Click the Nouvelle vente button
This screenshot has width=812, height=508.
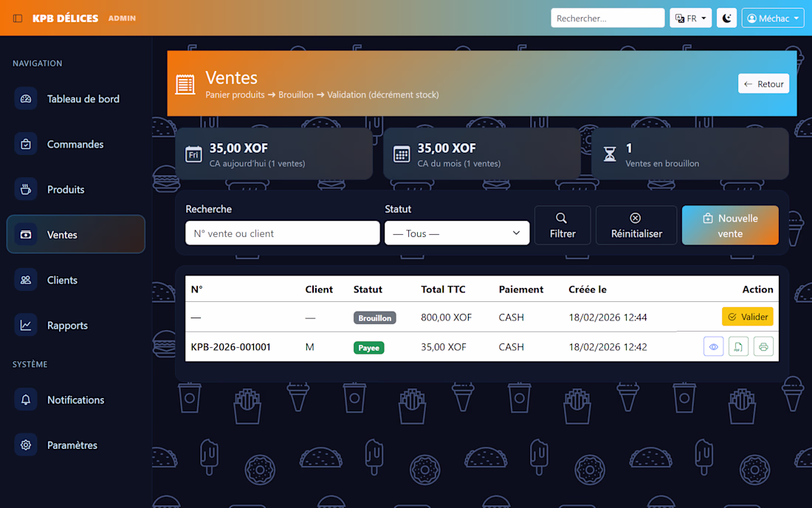[729, 225]
